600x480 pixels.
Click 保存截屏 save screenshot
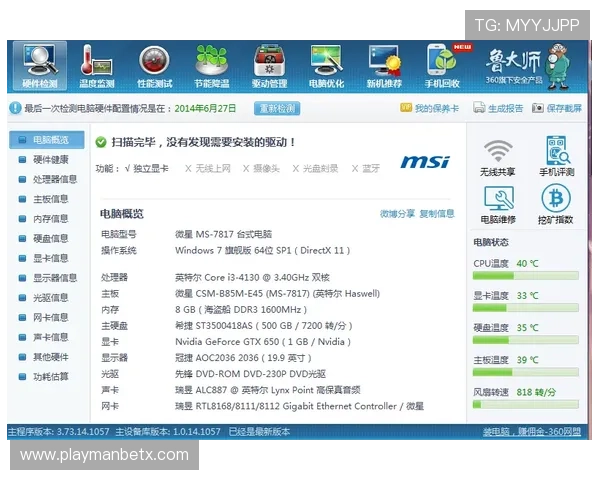[x=557, y=108]
